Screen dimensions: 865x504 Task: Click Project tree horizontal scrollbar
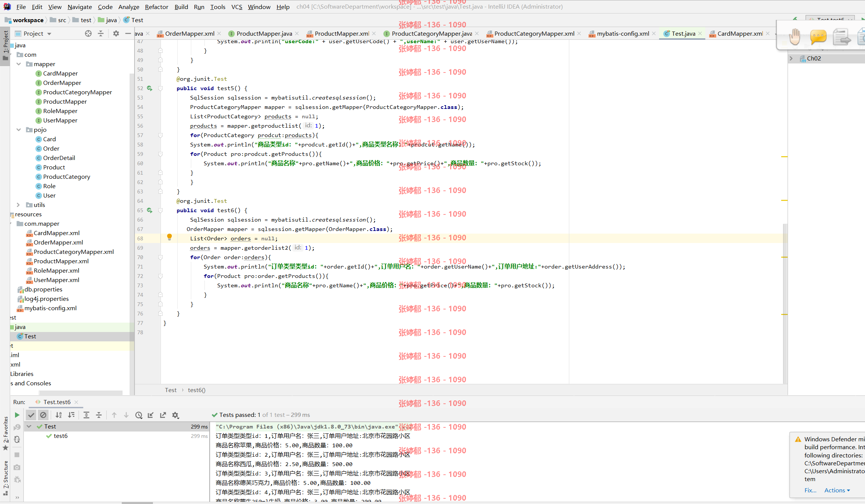click(x=80, y=393)
